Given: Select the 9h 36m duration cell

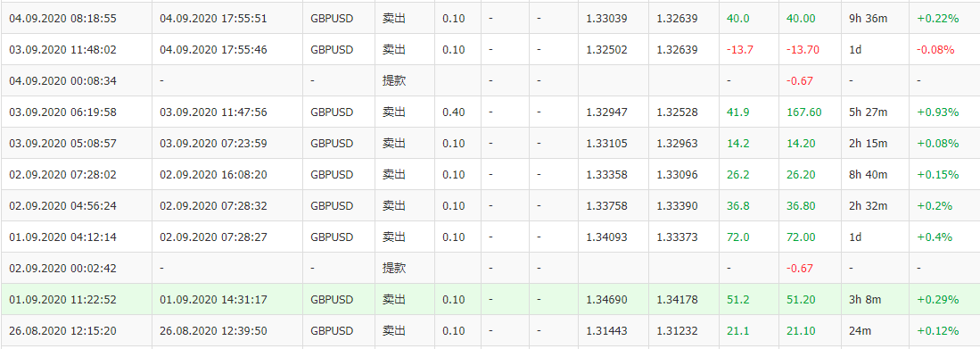Looking at the screenshot, I should (875, 18).
